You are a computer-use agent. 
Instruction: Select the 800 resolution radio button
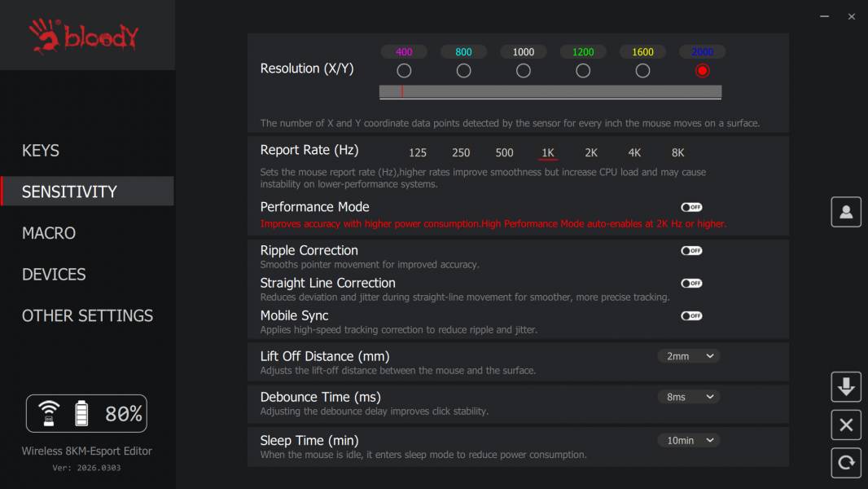coord(463,71)
